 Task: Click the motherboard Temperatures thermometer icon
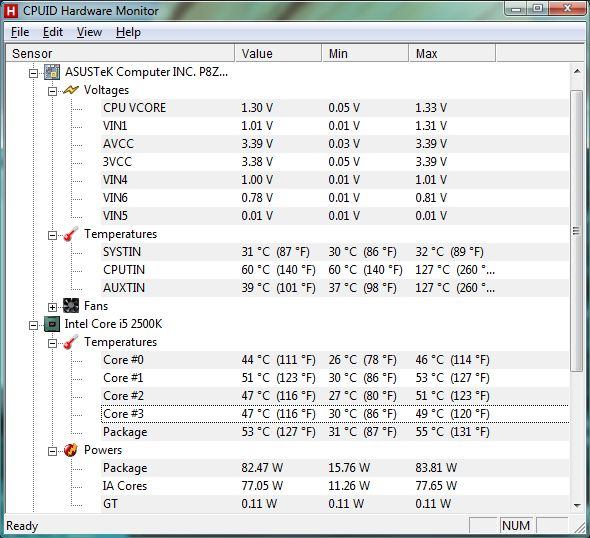(x=71, y=234)
